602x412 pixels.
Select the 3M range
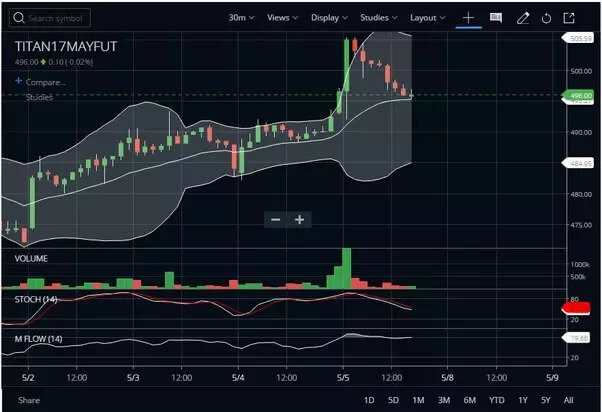(444, 400)
